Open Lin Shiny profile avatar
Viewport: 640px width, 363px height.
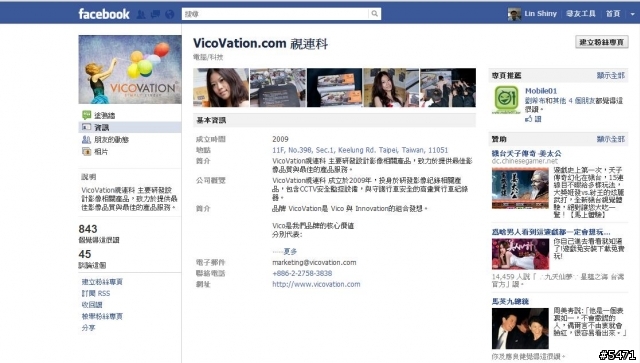[514, 14]
